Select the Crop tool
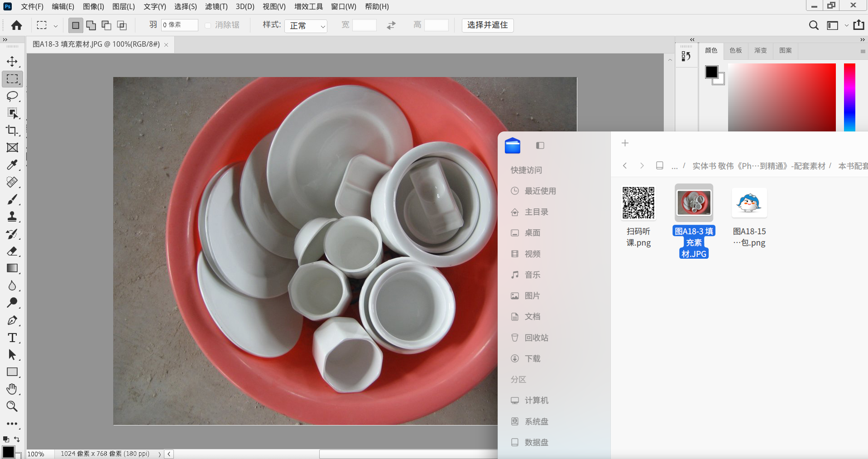Viewport: 868px width, 459px height. tap(12, 130)
